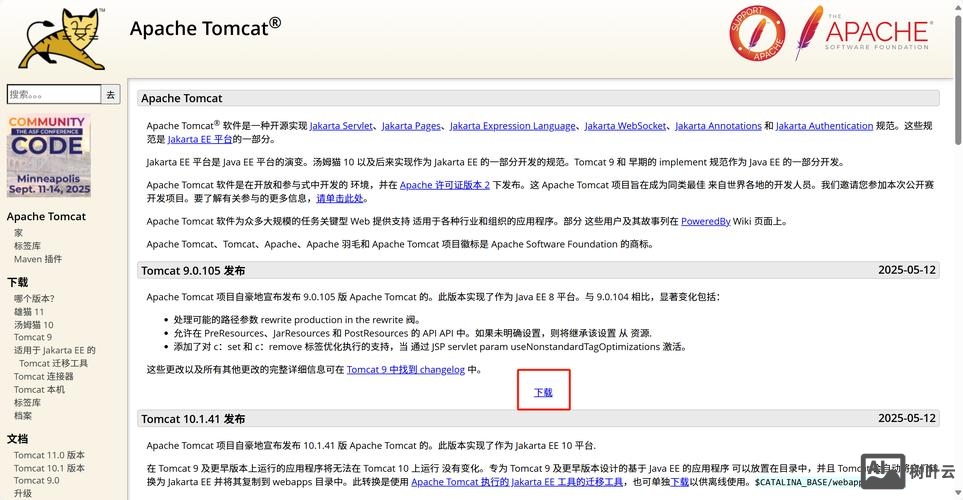
Task: Open the Tomcat 11.0 版本 documentation link
Action: pyautogui.click(x=49, y=455)
